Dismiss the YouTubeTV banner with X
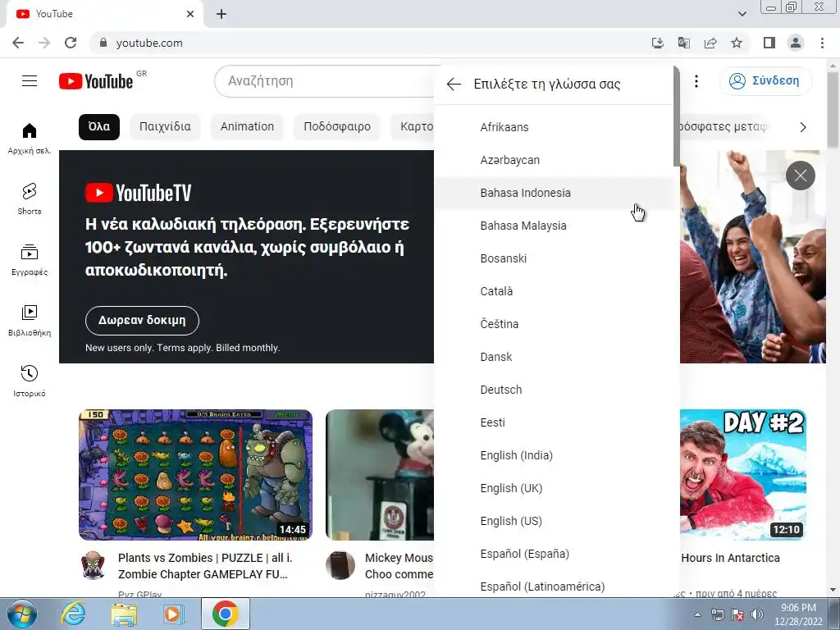Viewport: 840px width, 630px height. point(801,176)
